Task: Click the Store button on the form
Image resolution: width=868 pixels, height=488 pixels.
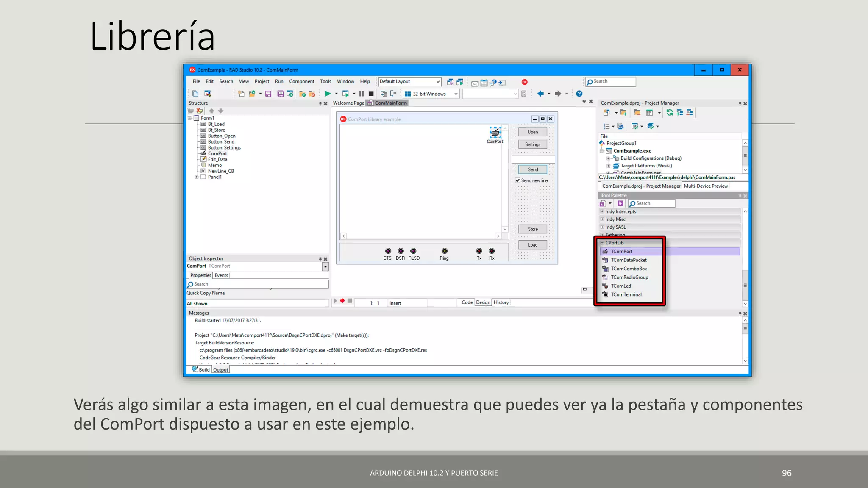Action: pyautogui.click(x=533, y=229)
